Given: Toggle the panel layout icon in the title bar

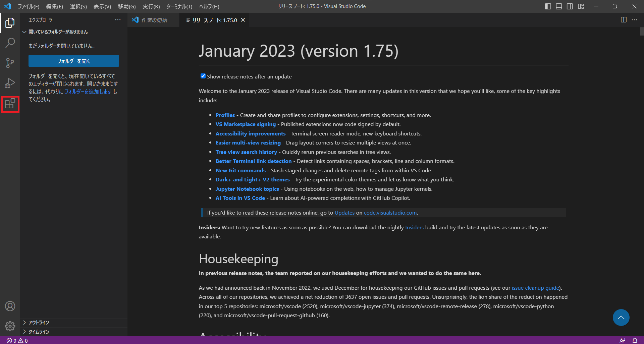Looking at the screenshot, I should pyautogui.click(x=559, y=6).
